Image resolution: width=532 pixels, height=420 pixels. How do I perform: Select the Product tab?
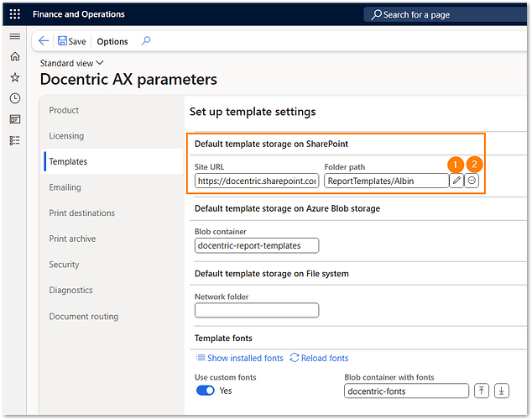click(64, 110)
